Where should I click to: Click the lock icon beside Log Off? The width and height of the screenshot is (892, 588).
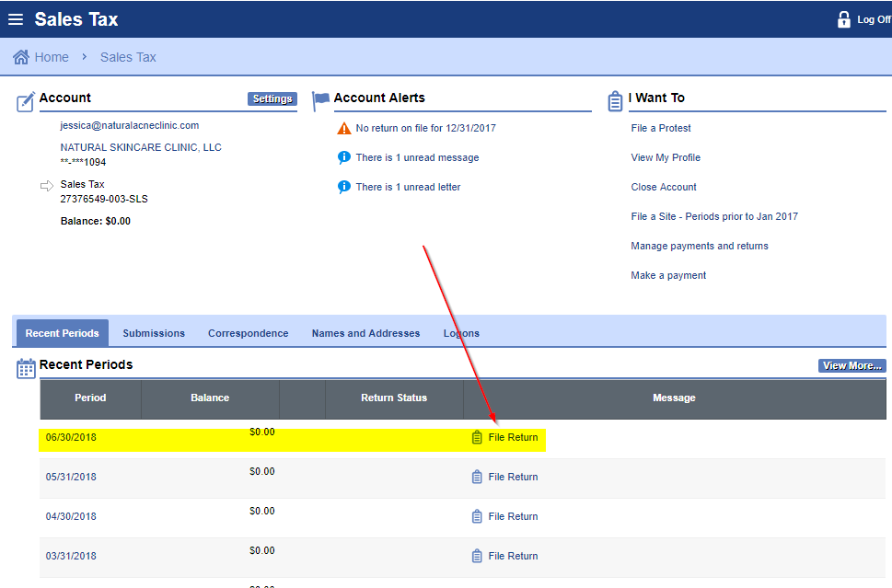click(843, 19)
